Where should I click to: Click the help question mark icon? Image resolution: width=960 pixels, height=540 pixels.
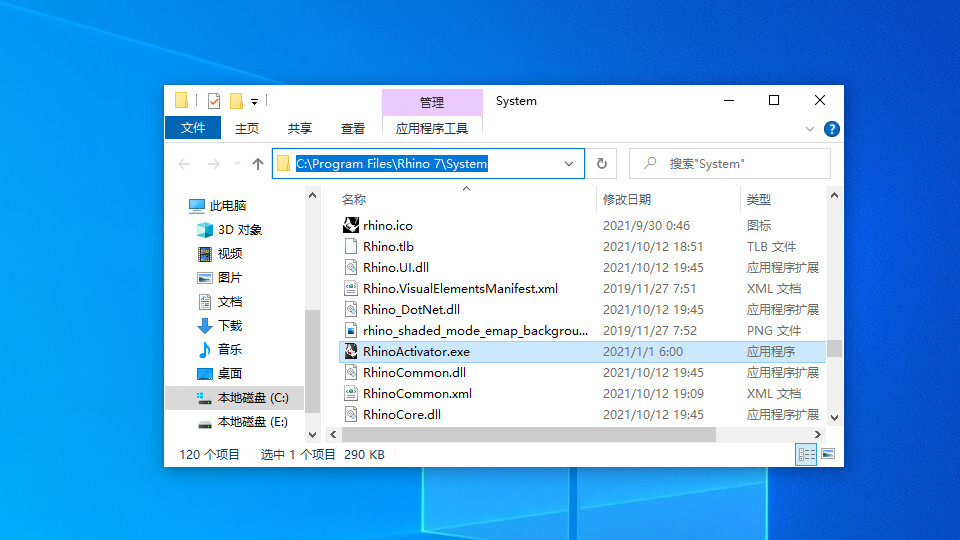(x=831, y=129)
